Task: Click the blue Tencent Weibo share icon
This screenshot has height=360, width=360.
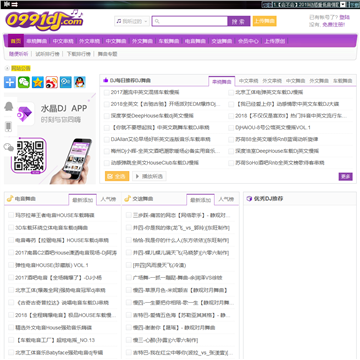Action: 66,82
